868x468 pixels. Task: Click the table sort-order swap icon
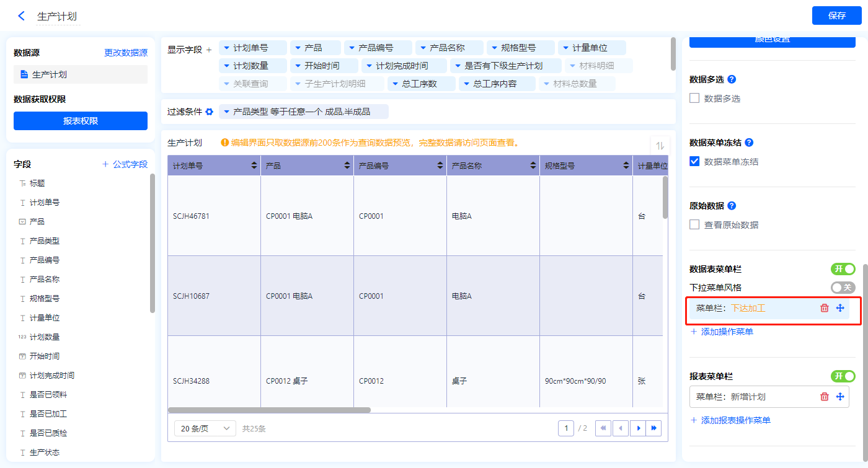pyautogui.click(x=660, y=146)
